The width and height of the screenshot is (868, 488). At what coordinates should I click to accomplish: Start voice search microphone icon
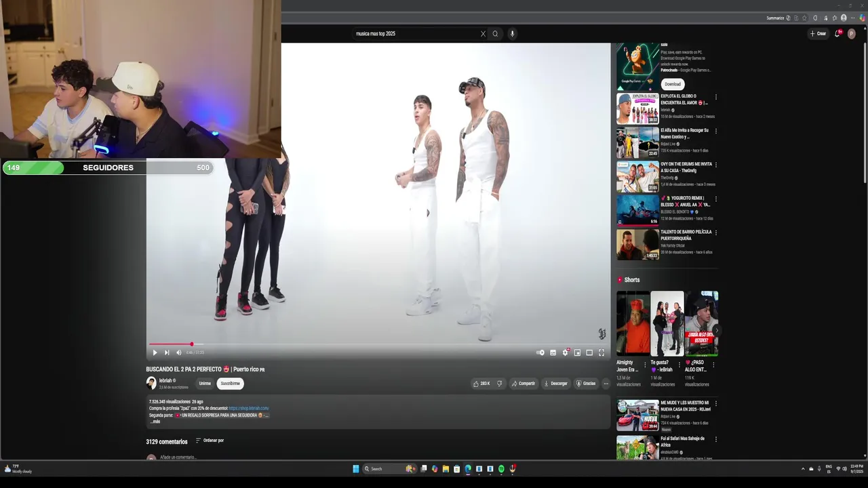pyautogui.click(x=512, y=34)
